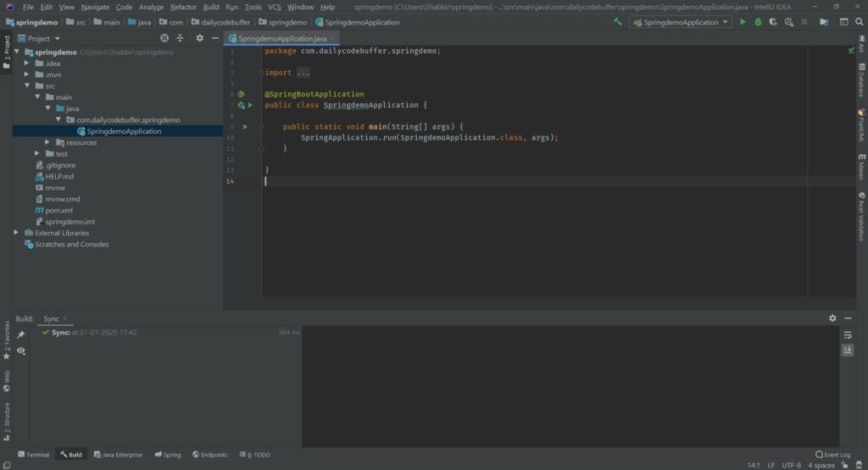Toggle tool window buttons in bottom-left corner
This screenshot has height=470, width=868.
click(x=6, y=466)
